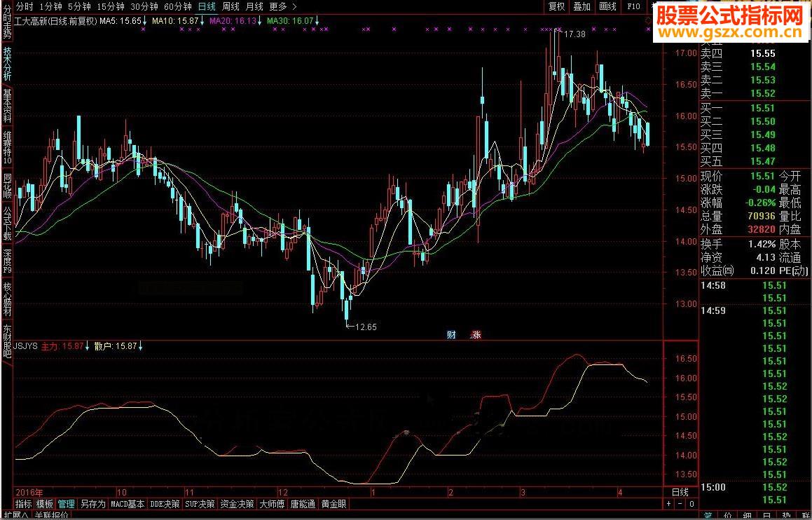Open 技术分析 sidebar tab
This screenshot has width=812, height=520.
pyautogui.click(x=7, y=64)
